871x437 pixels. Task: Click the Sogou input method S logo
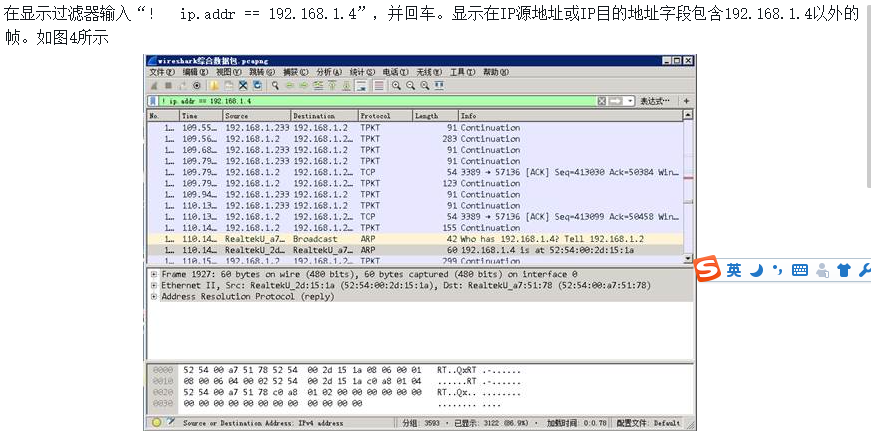tap(708, 269)
